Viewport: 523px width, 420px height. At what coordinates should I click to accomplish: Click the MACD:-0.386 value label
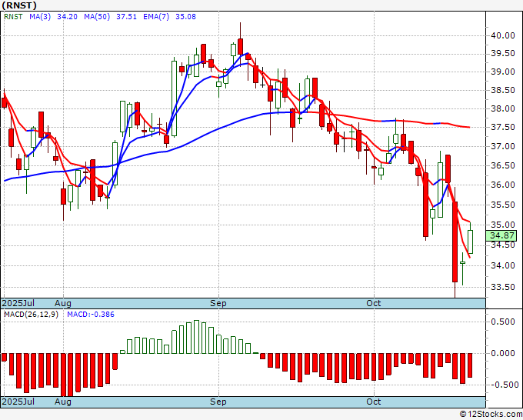pyautogui.click(x=91, y=315)
